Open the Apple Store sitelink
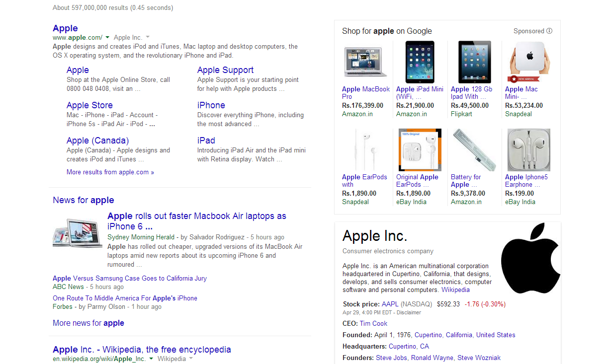604x364 pixels. point(89,105)
